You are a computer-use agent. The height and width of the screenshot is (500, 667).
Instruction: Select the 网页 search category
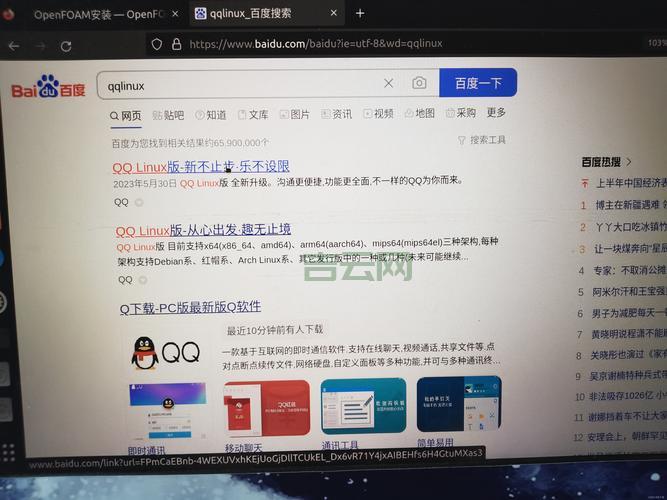[x=125, y=116]
